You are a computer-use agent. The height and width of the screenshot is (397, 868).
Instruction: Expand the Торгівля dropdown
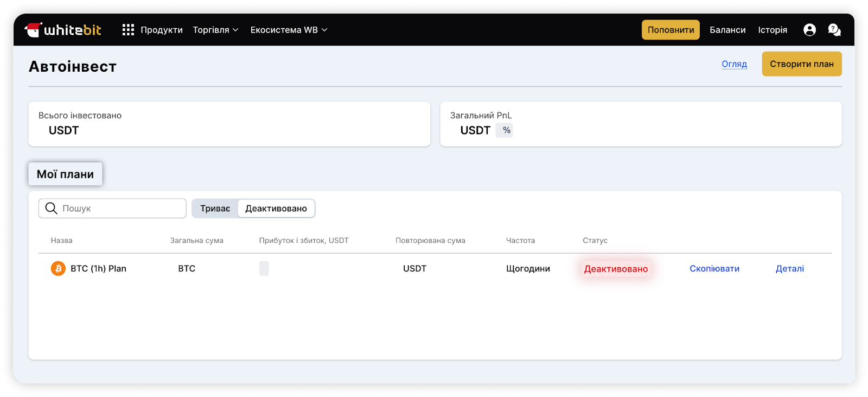(x=215, y=30)
